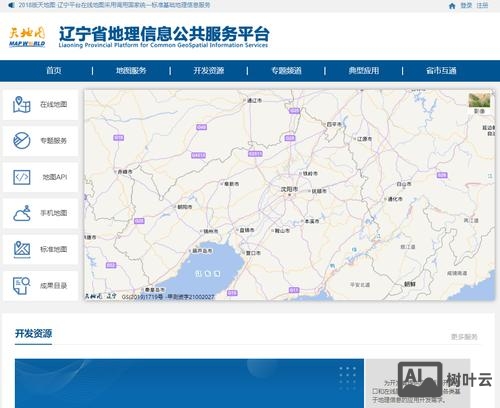Open the 地图服务 nav item
Viewport: 500px width, 408px height.
131,71
